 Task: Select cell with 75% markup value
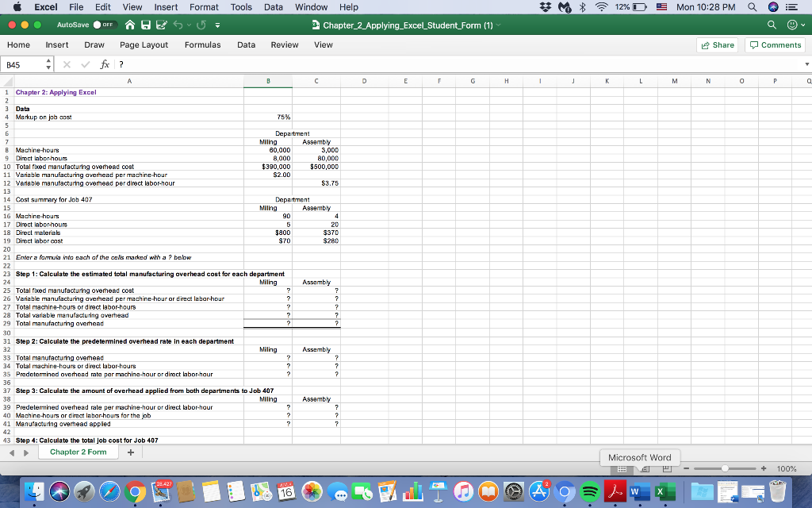tap(268, 117)
